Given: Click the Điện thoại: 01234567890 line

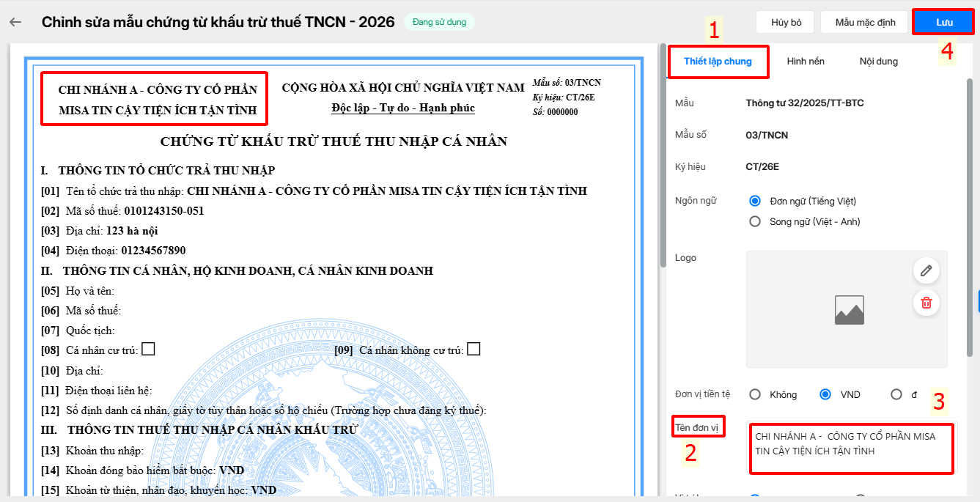Looking at the screenshot, I should (x=114, y=251).
